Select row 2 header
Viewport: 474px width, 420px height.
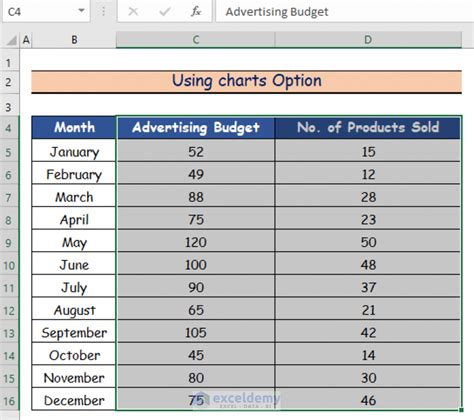click(9, 82)
